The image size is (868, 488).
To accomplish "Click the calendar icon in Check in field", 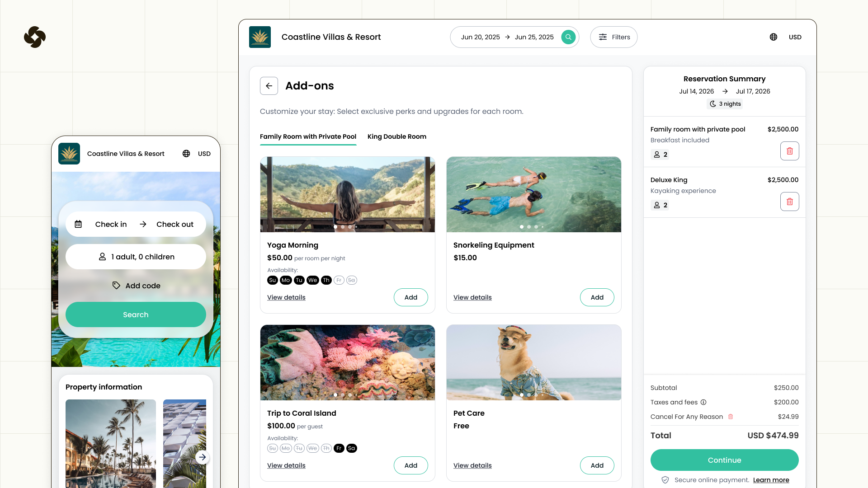I will pos(79,223).
